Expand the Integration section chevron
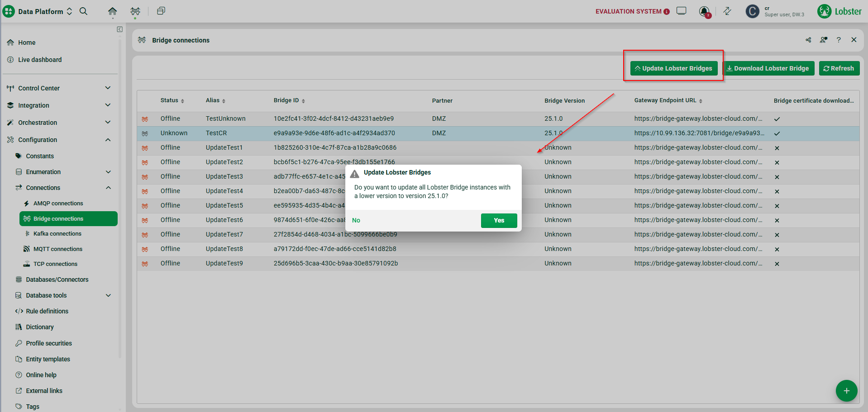 [x=108, y=105]
